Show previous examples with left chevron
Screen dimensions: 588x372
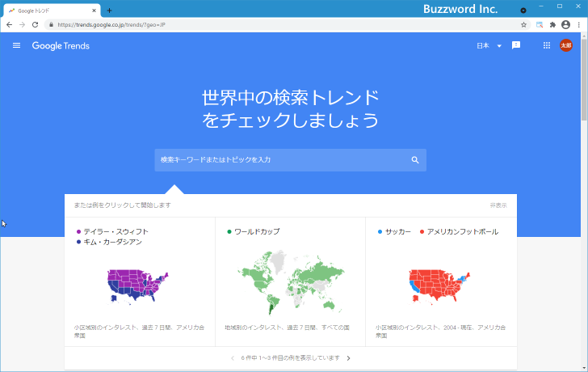point(233,358)
